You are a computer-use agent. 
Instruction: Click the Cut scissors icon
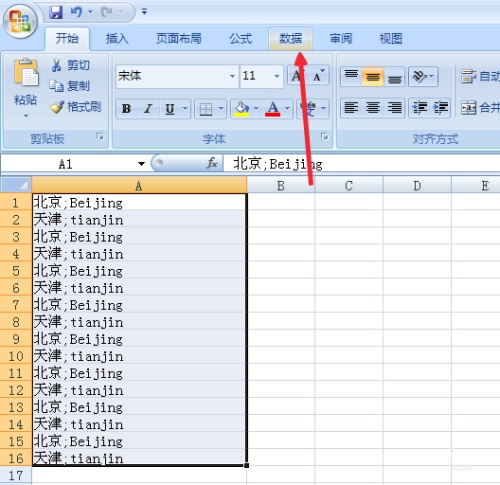click(x=56, y=65)
